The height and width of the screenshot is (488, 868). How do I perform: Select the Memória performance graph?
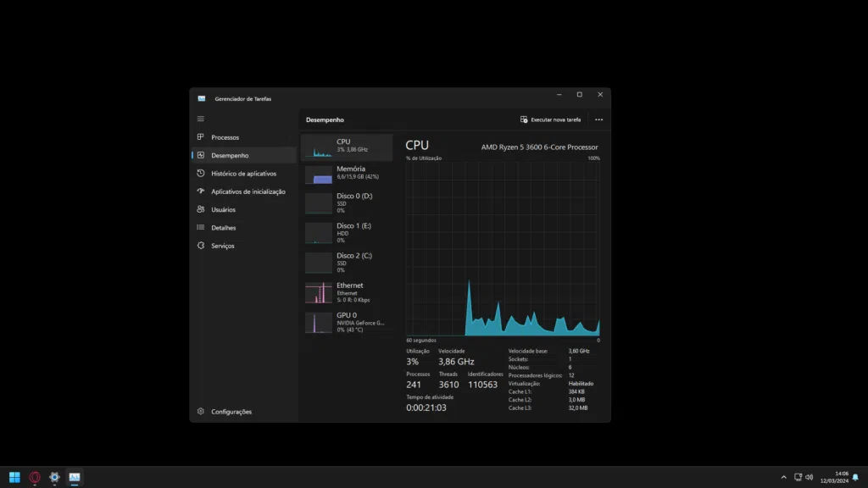(347, 174)
